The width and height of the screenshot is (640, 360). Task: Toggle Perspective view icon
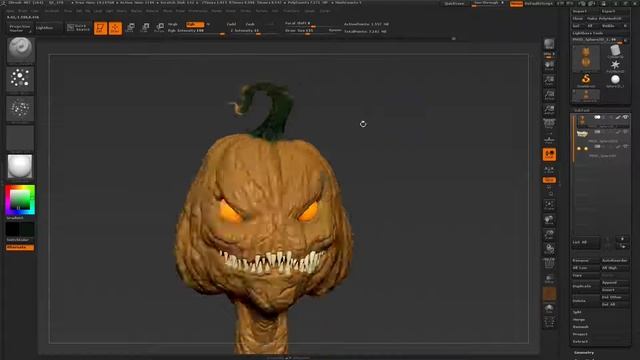[549, 124]
